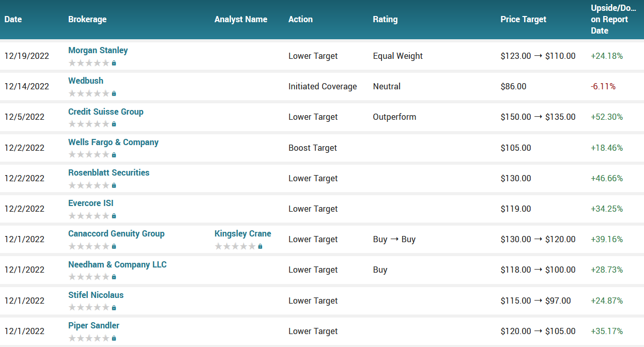This screenshot has height=347, width=644.
Task: Click star rating under Morgan Stanley
Action: point(89,63)
